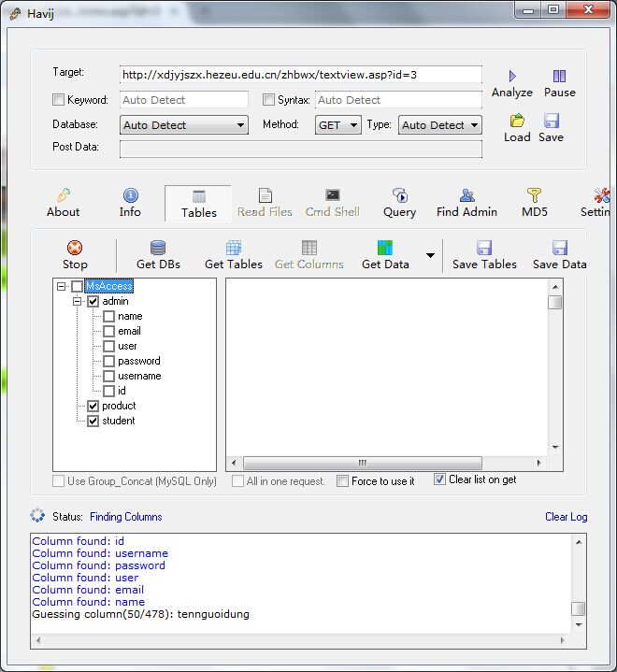617x672 pixels.
Task: Open the Settings tools icon
Action: coord(601,195)
